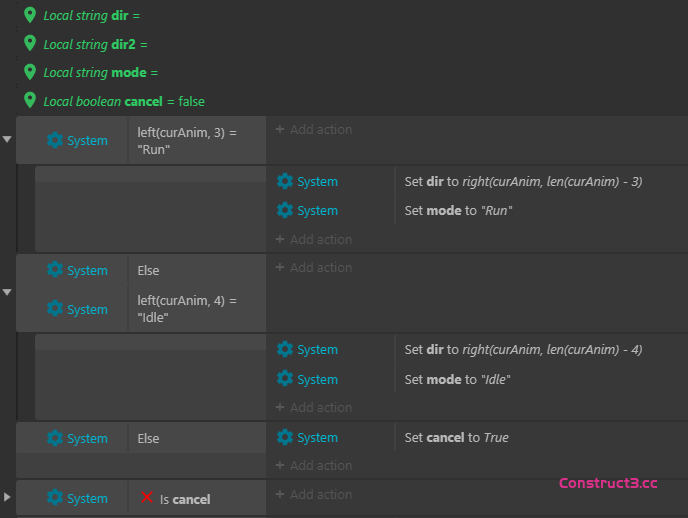Select the Local boolean cancel = false variable
The image size is (688, 518).
[x=124, y=101]
